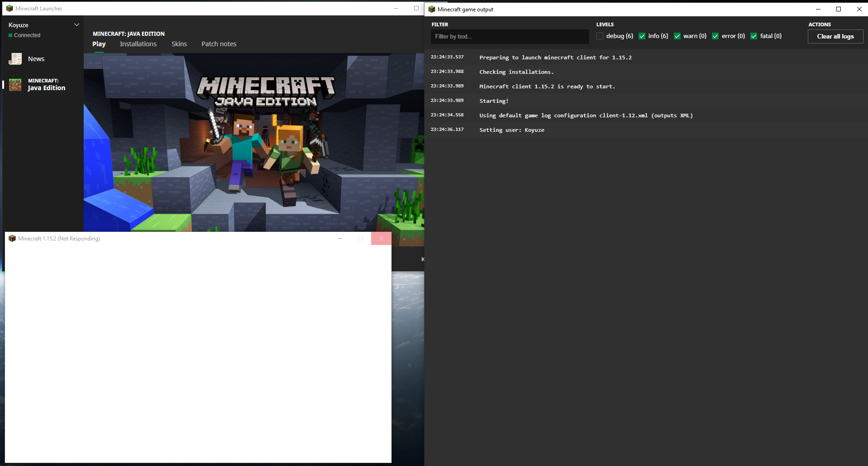Click the Connected status text
Viewport: 868px width, 466px height.
27,35
